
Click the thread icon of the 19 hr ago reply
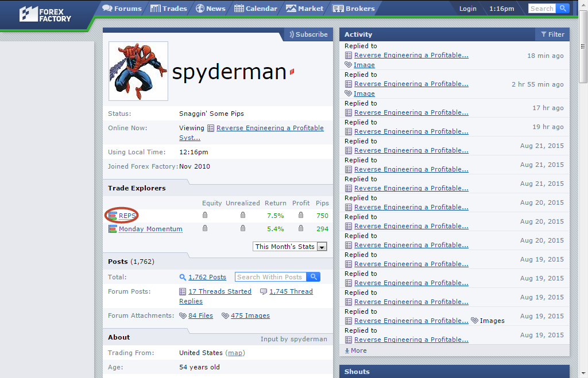[x=349, y=132]
